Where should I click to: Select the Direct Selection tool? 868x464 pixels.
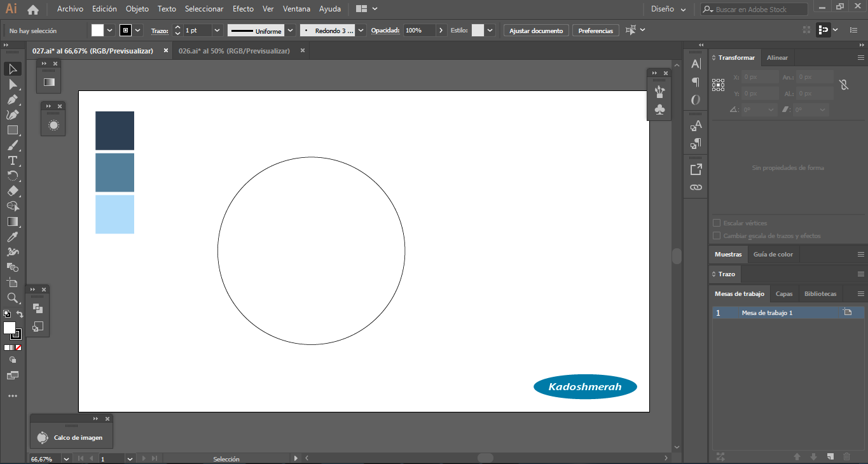coord(13,84)
